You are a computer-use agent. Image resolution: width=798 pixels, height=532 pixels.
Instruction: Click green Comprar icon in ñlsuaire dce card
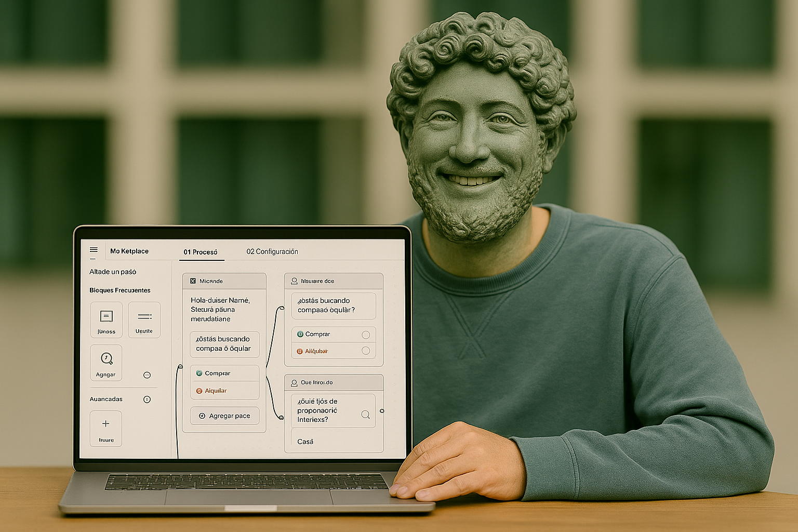(x=300, y=334)
